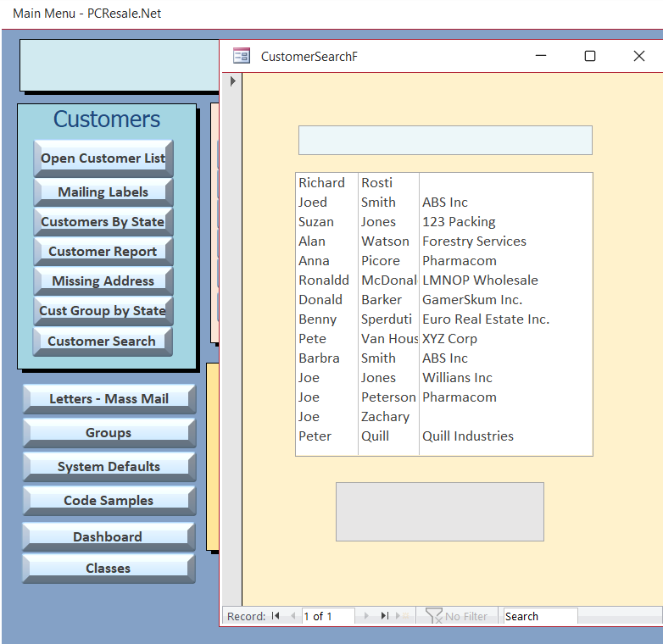The height and width of the screenshot is (644, 663).
Task: Click the search text box above the list
Action: click(x=445, y=141)
